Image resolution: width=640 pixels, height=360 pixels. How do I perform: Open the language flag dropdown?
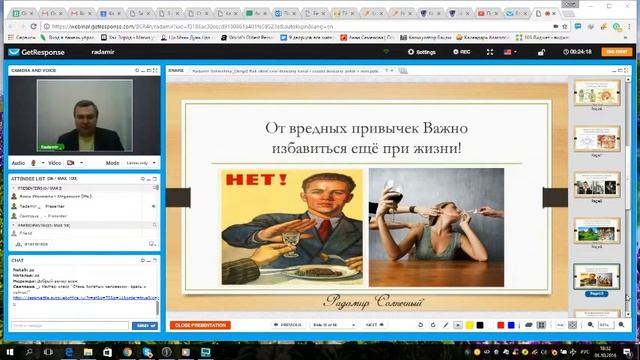(x=510, y=52)
